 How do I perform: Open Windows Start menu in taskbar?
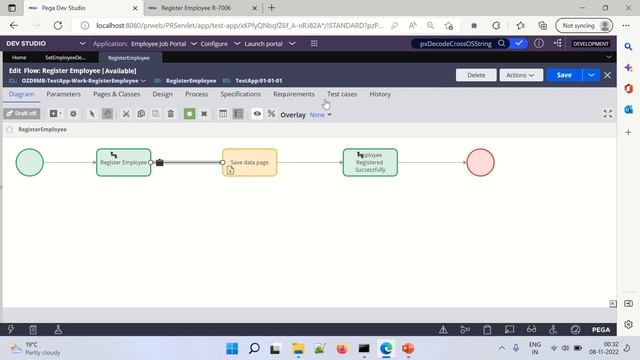[232, 349]
